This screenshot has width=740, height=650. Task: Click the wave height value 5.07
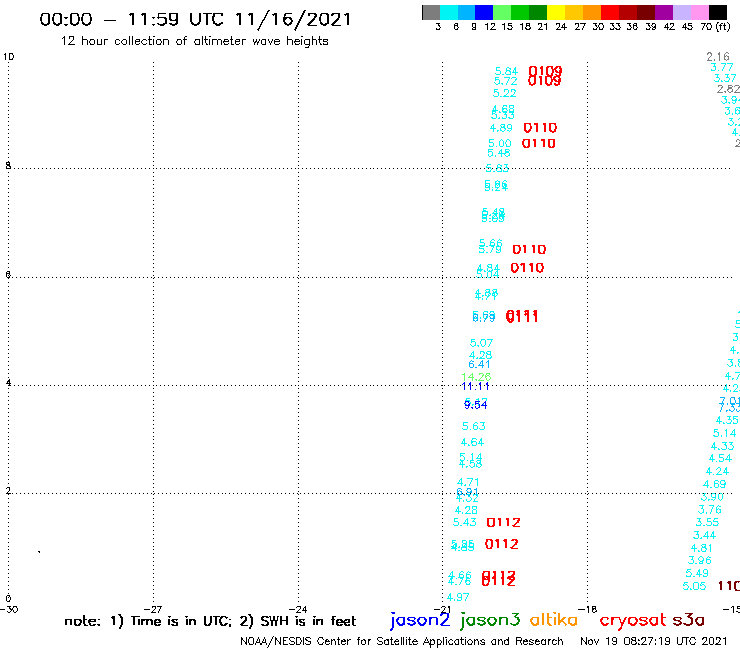(x=481, y=343)
